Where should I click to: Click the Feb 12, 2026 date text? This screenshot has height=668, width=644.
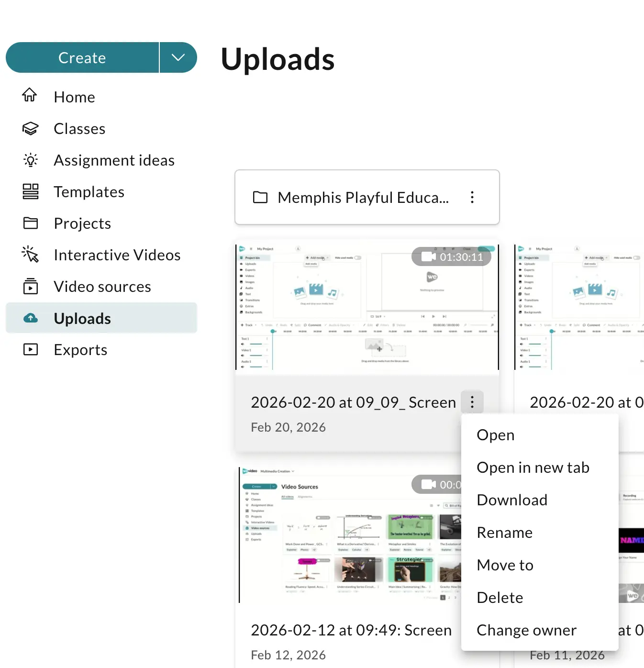[x=288, y=655]
